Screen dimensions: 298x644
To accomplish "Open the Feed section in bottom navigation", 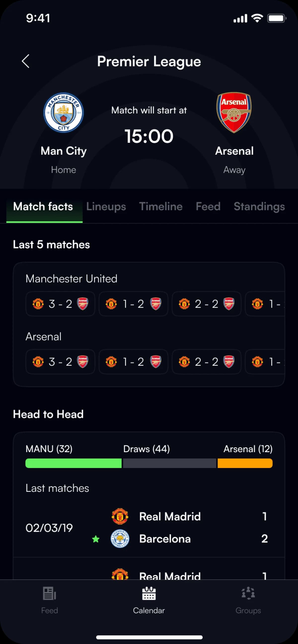I will click(49, 600).
